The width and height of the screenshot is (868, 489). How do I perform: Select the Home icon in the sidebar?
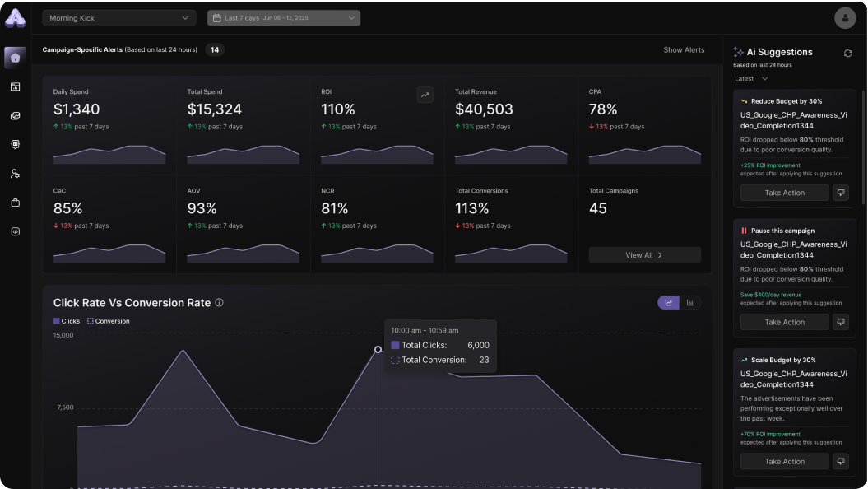pos(14,58)
